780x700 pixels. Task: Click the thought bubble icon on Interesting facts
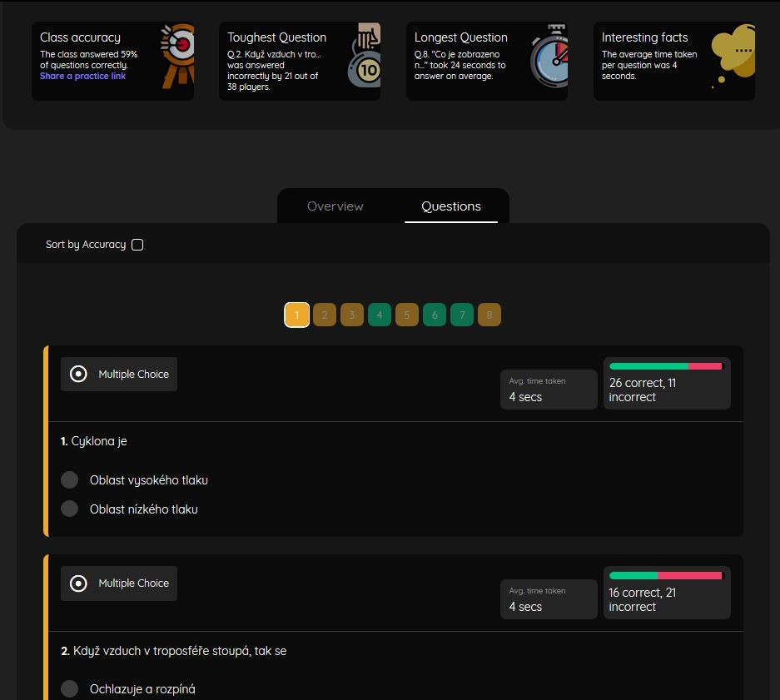click(x=733, y=55)
